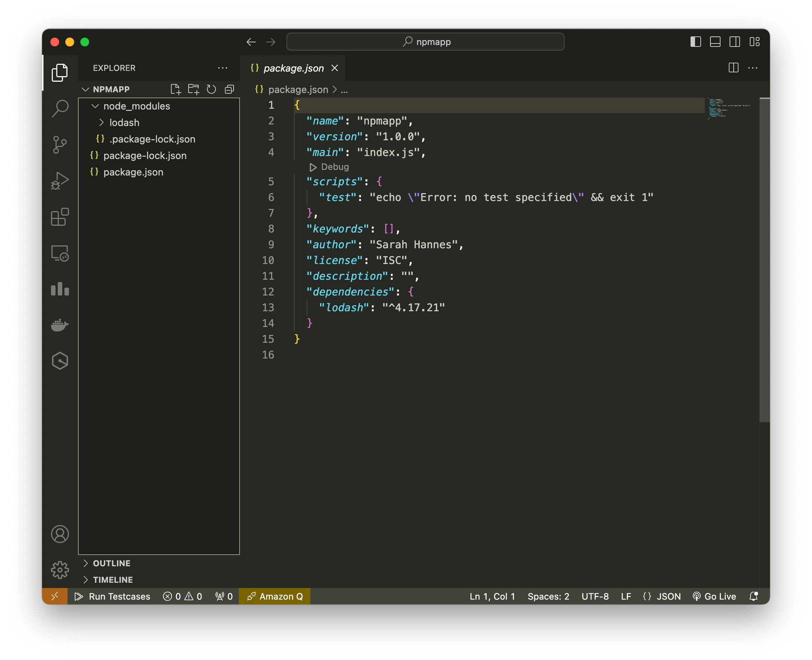Open the Source Control view

click(60, 145)
